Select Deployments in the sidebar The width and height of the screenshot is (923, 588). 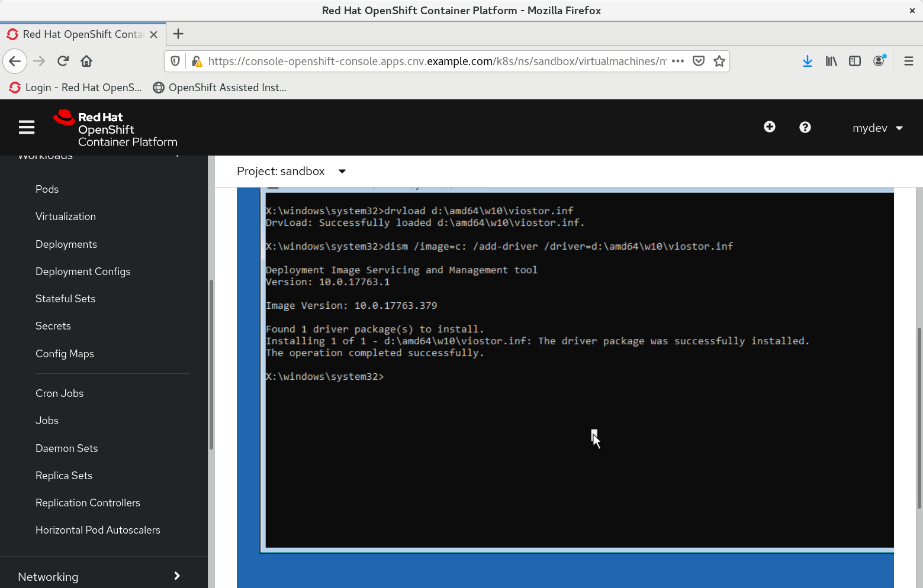(x=66, y=244)
